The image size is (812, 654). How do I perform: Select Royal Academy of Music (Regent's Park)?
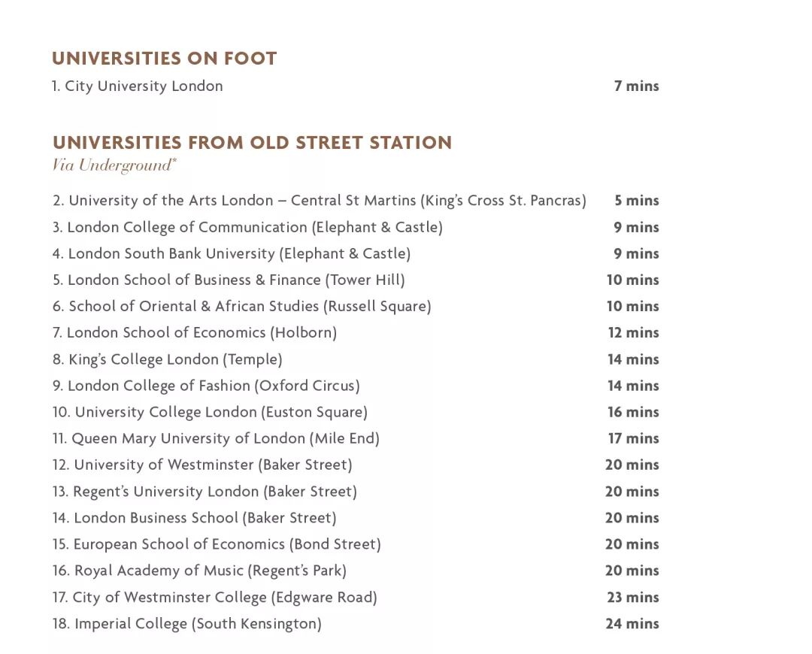click(x=199, y=571)
